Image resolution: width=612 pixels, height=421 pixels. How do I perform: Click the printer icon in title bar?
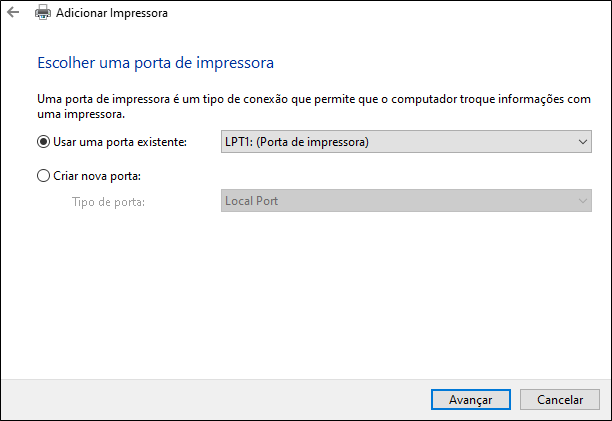click(43, 14)
